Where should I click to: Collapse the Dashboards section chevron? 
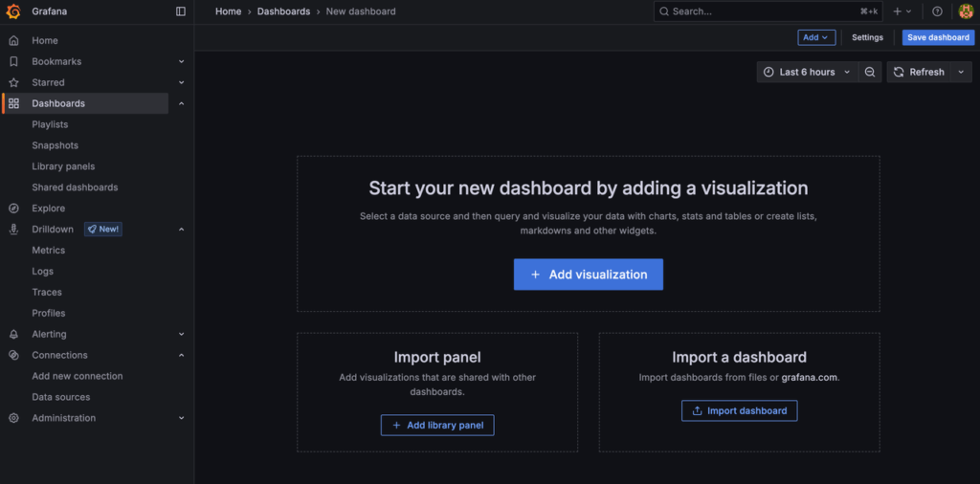(x=181, y=103)
